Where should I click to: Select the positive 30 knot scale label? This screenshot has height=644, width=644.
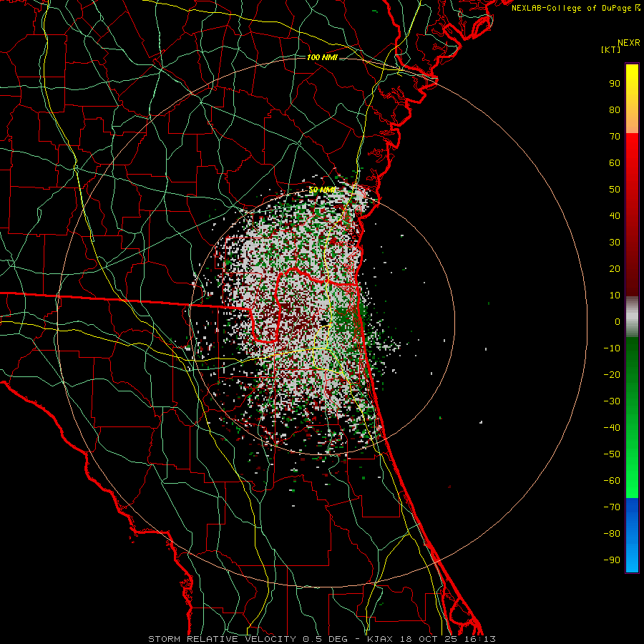point(615,243)
